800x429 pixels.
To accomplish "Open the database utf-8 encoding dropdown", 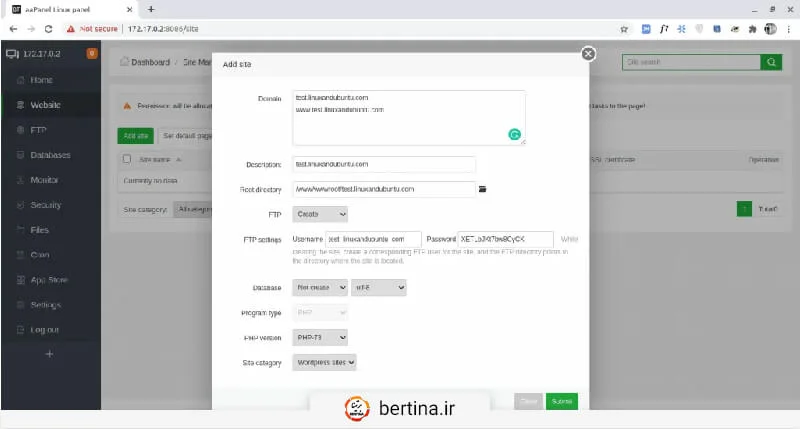I will pyautogui.click(x=379, y=288).
